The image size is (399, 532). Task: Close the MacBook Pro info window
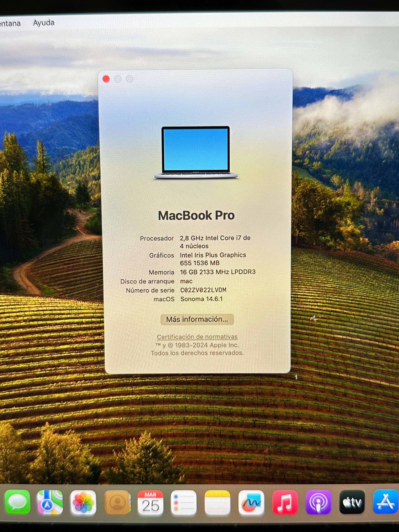pos(106,79)
